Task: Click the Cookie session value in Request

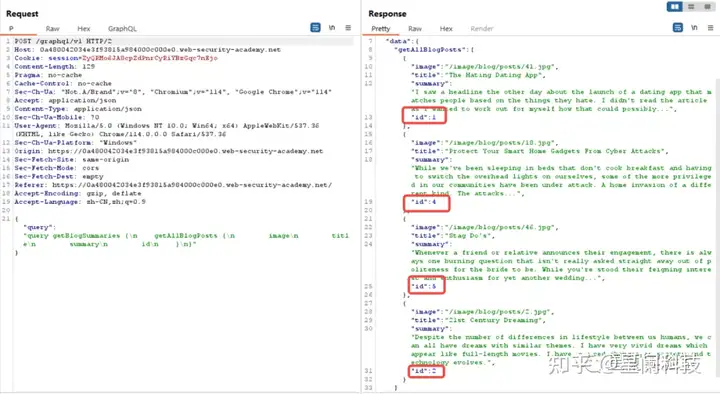Action: (150, 58)
